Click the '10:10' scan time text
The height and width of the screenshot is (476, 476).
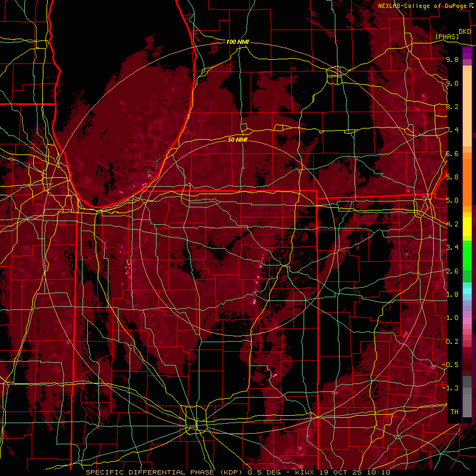(380, 472)
